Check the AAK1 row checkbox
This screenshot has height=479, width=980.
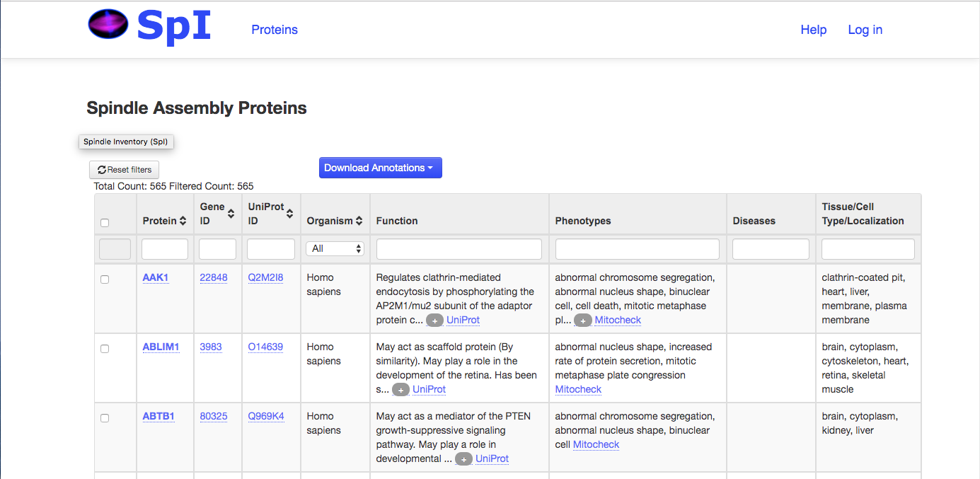(105, 279)
